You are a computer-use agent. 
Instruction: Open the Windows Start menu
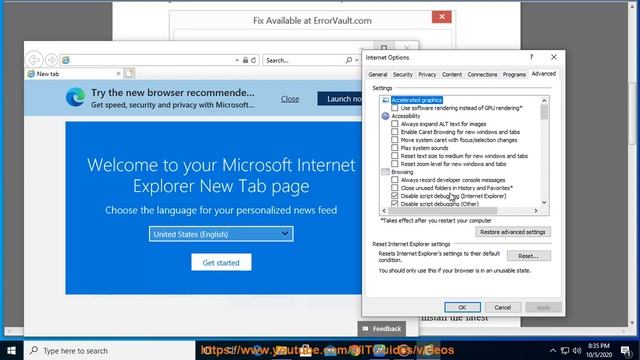coord(11,350)
